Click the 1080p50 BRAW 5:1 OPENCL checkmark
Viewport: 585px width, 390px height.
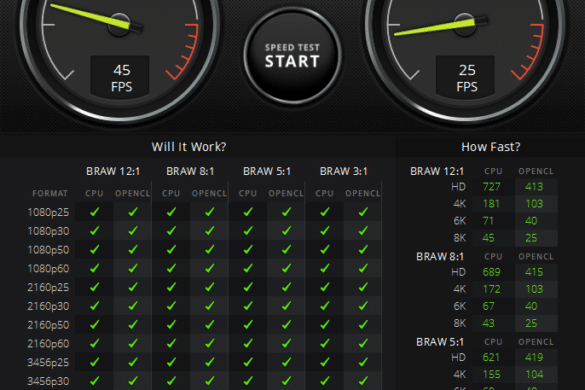pyautogui.click(x=287, y=249)
